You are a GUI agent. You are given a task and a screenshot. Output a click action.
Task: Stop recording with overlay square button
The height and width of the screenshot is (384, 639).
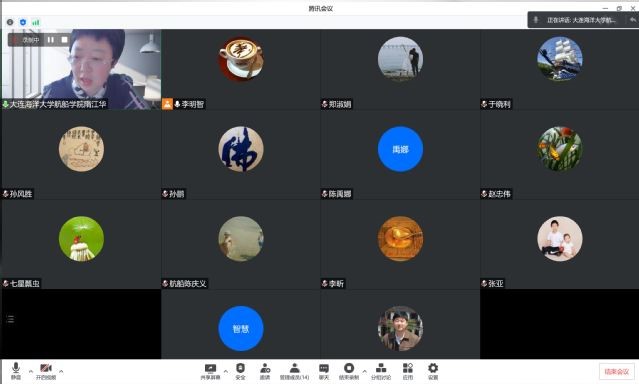64,40
